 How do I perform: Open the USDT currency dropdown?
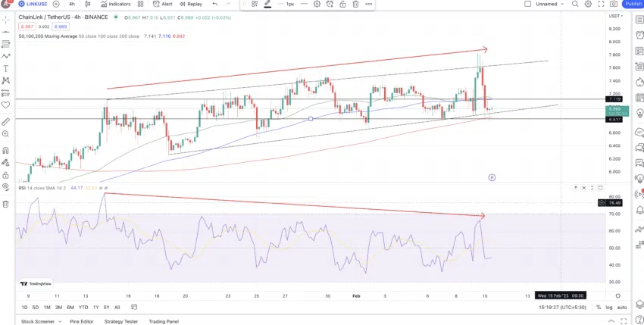coord(615,16)
